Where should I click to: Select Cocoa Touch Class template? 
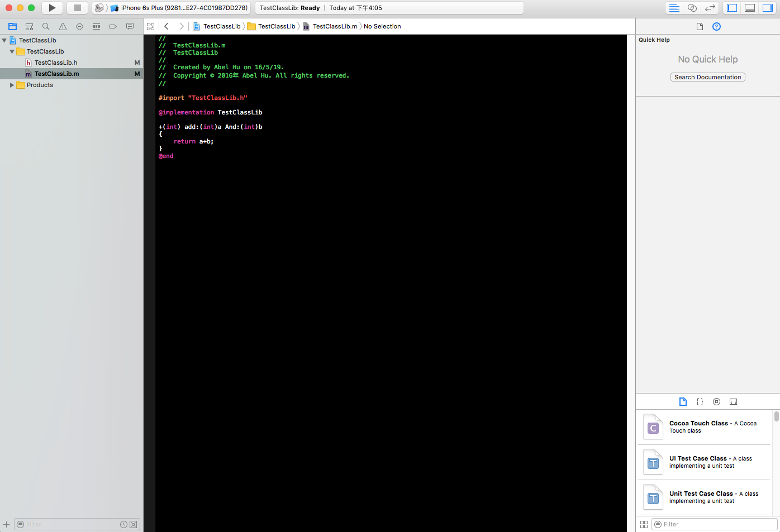tap(705, 427)
